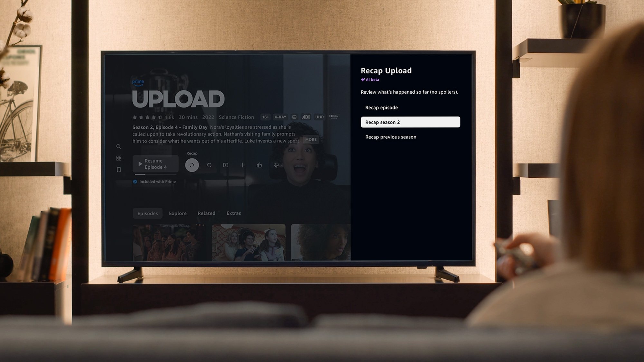The image size is (644, 362).
Task: Click the home/grid icon in sidebar
Action: pyautogui.click(x=118, y=158)
